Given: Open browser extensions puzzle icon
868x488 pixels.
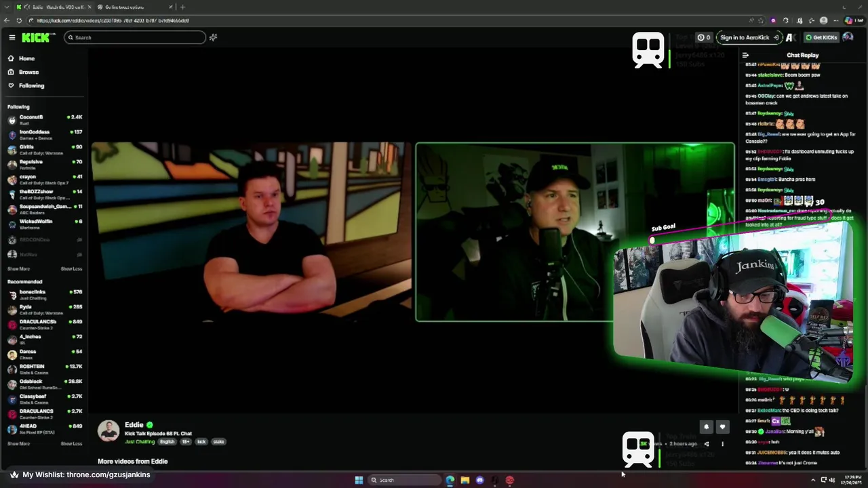Looking at the screenshot, I should [785, 20].
